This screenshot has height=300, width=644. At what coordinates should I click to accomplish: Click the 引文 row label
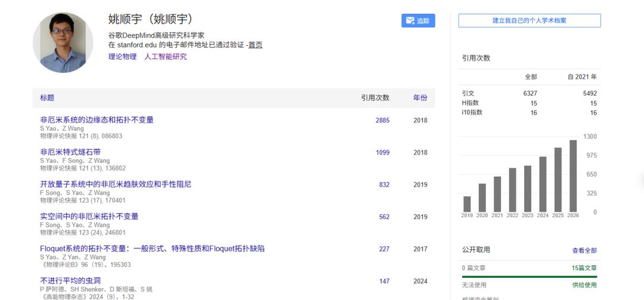pos(468,94)
